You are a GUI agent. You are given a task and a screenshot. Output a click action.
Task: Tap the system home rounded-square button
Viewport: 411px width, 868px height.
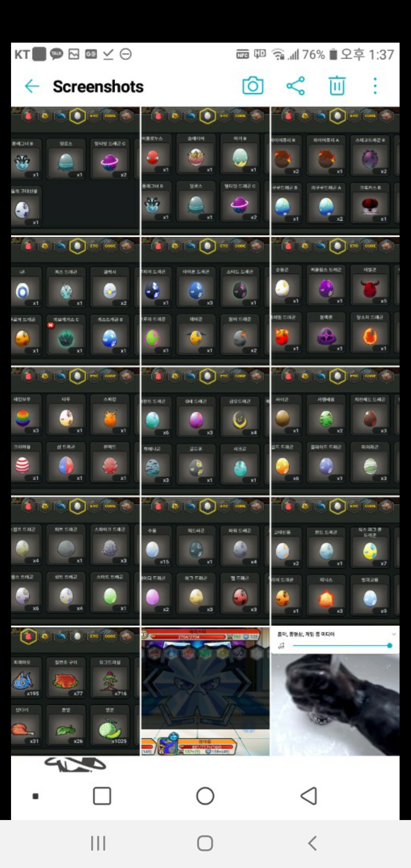[x=205, y=843]
